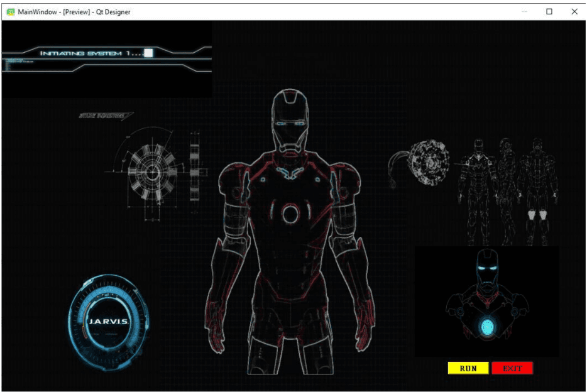587x392 pixels.
Task: Click the yellow RUN button
Action: point(468,368)
